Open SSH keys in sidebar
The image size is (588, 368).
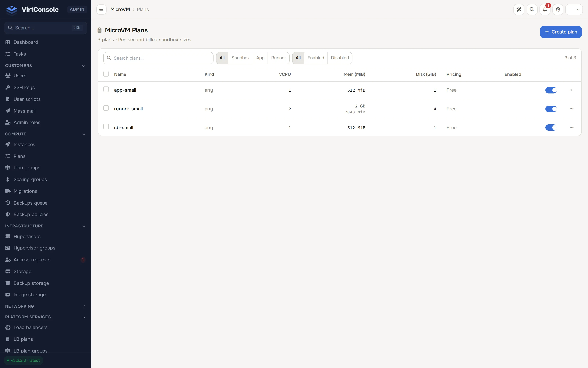[45, 87]
